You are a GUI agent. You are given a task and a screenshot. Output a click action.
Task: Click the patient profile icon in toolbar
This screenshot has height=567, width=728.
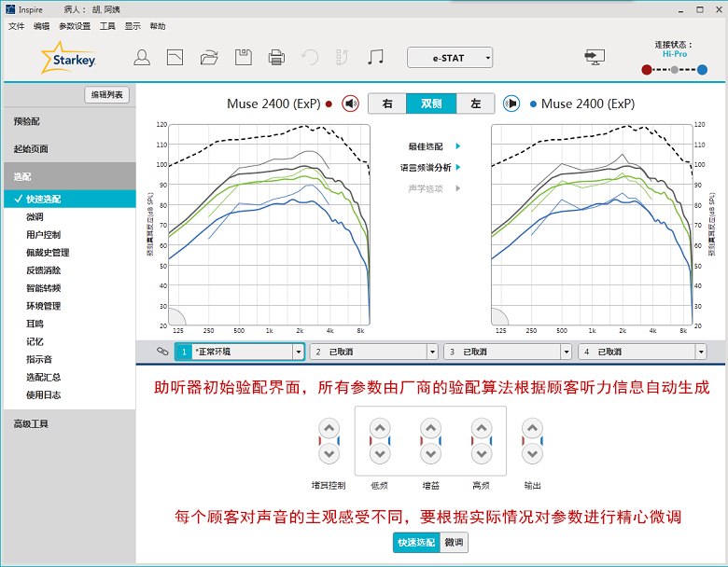coord(142,58)
